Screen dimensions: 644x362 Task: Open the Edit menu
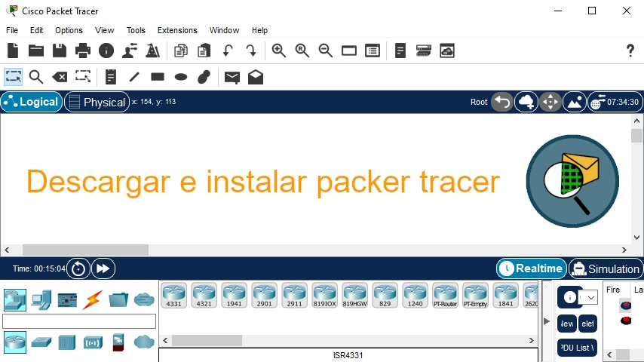(x=36, y=30)
